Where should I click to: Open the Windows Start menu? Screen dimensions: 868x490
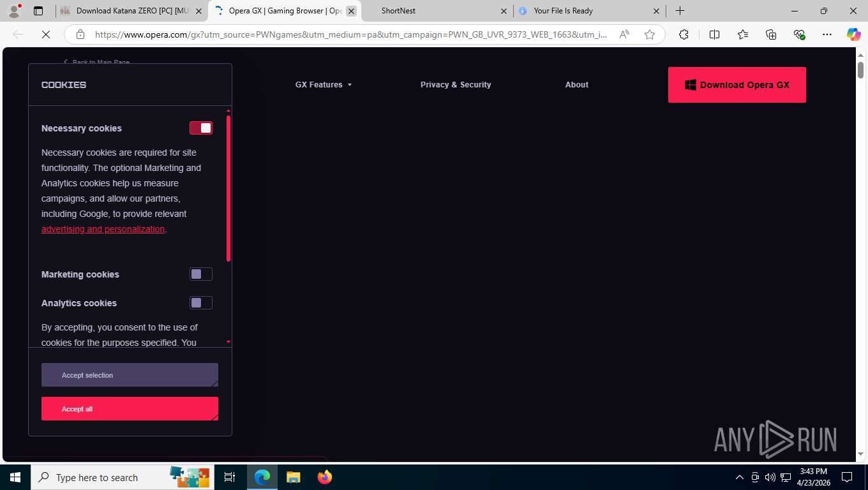pos(15,477)
